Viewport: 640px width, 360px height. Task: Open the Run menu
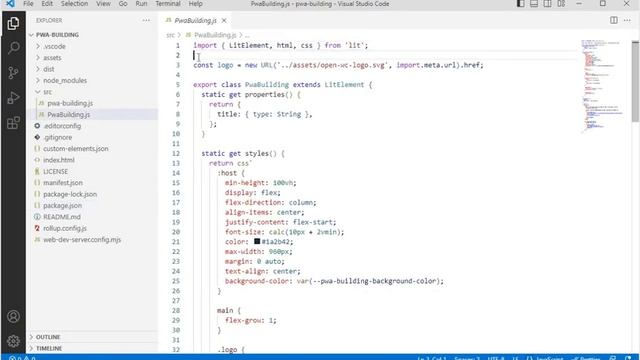pyautogui.click(x=141, y=4)
